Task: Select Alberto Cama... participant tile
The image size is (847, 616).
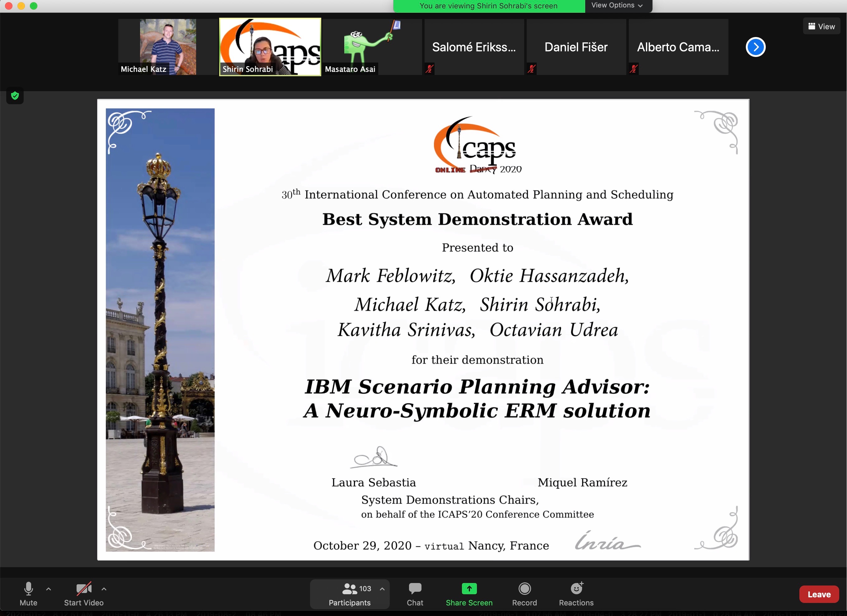Action: (x=678, y=47)
